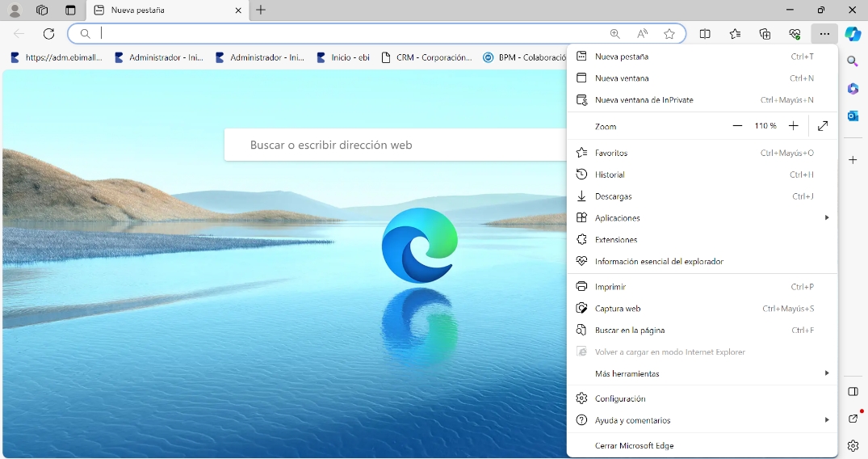The image size is (868, 459).
Task: Open Favorites toolbar icon
Action: [735, 34]
